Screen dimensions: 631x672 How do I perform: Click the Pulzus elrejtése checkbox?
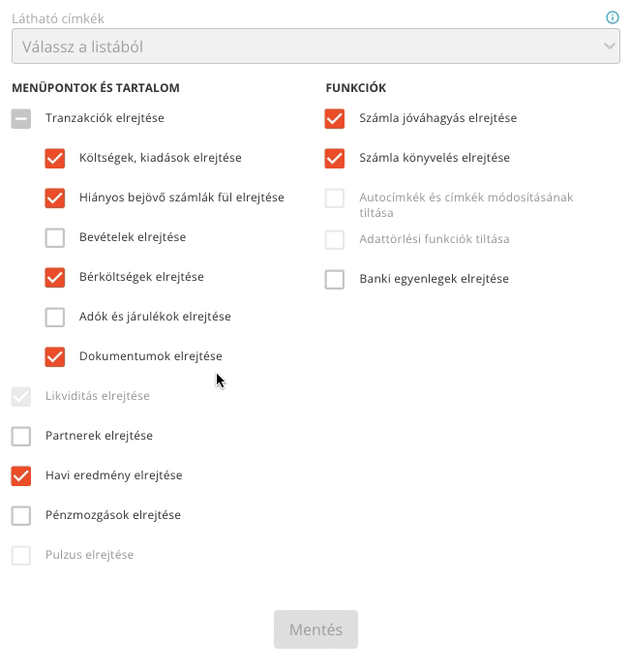21,556
